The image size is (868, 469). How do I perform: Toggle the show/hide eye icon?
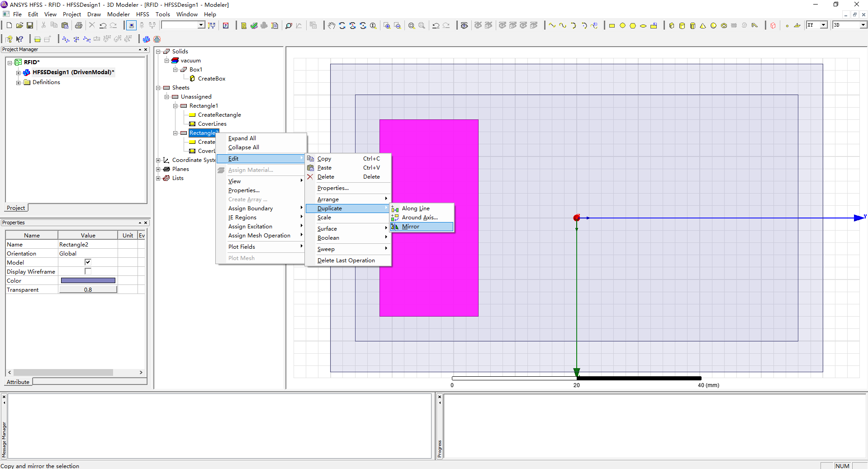click(464, 26)
